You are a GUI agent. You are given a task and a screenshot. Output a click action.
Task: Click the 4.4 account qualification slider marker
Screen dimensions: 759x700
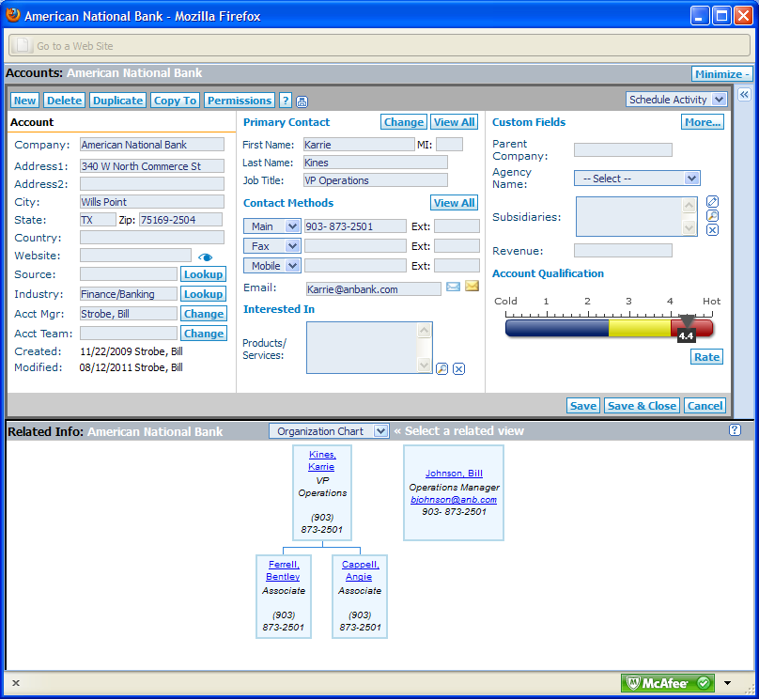pyautogui.click(x=687, y=330)
